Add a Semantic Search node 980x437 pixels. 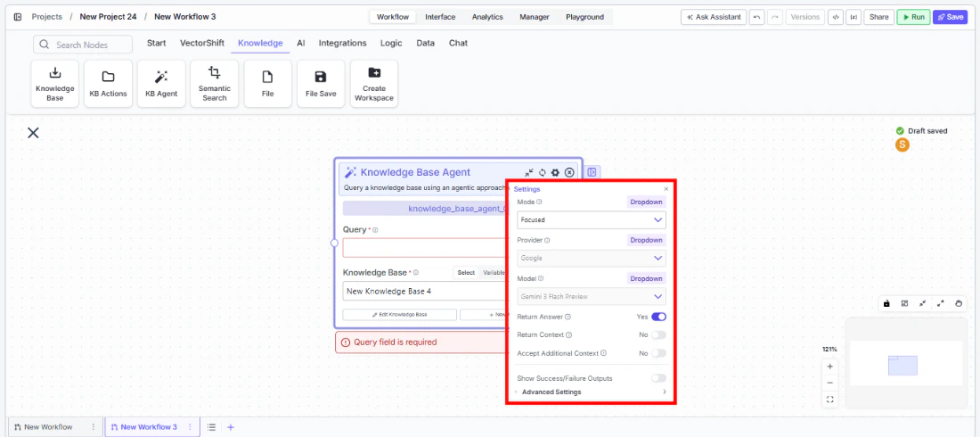215,84
